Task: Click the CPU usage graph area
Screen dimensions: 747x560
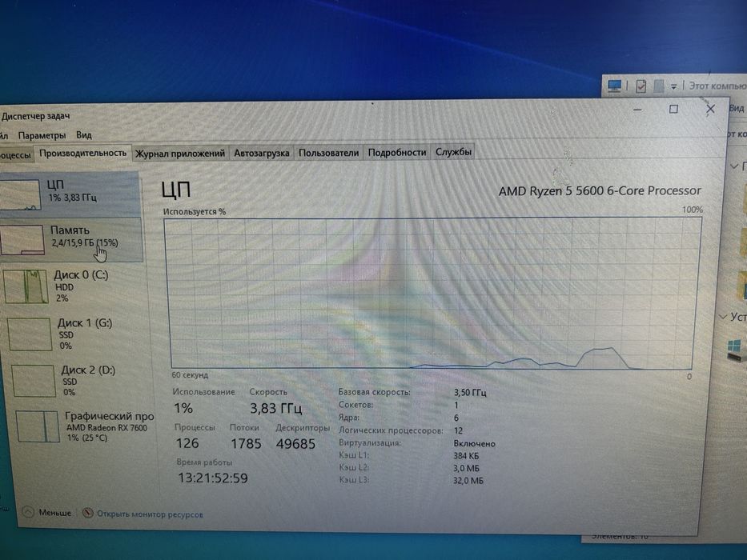Action: click(x=432, y=293)
